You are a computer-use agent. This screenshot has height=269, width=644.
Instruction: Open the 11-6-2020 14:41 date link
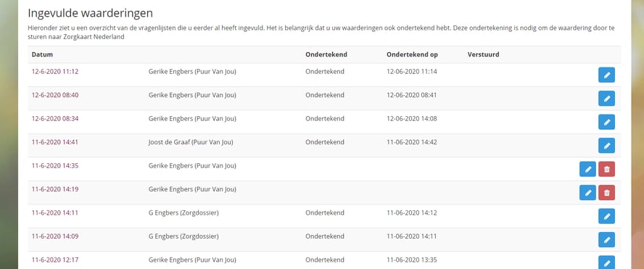(x=55, y=142)
